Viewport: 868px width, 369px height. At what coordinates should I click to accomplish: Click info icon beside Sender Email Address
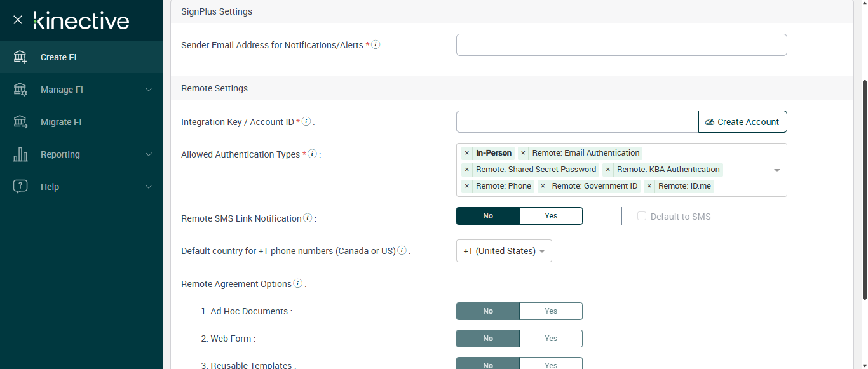376,45
